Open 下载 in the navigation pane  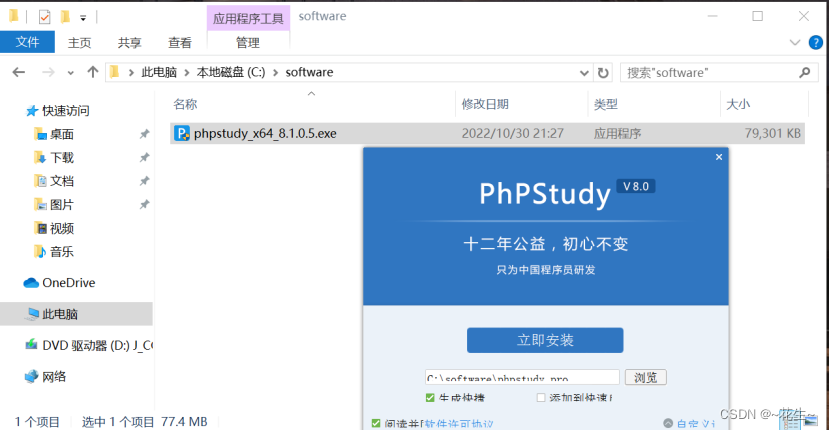click(x=61, y=158)
